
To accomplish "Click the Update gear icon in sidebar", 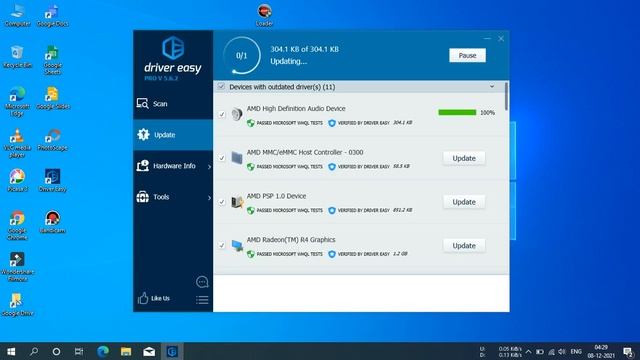I will (x=143, y=134).
